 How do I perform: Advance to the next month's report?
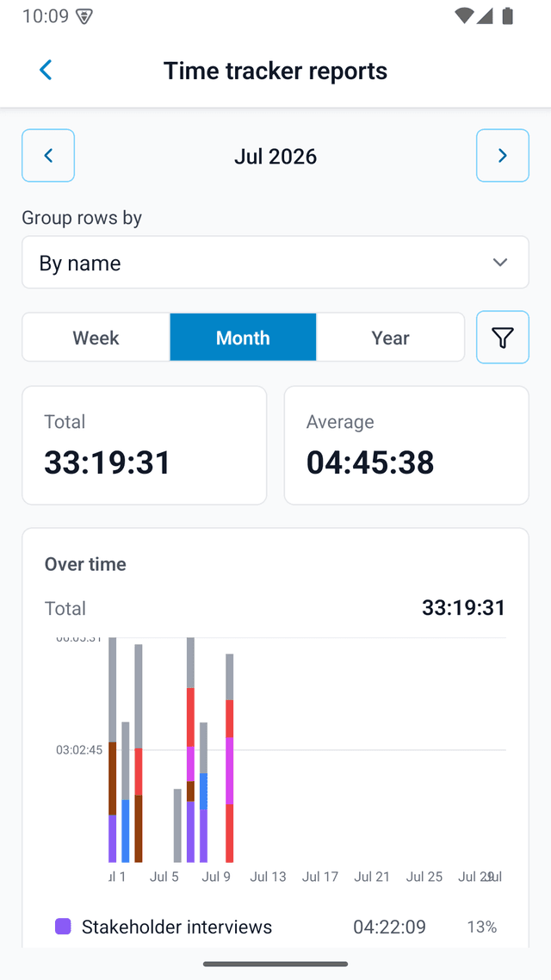502,156
